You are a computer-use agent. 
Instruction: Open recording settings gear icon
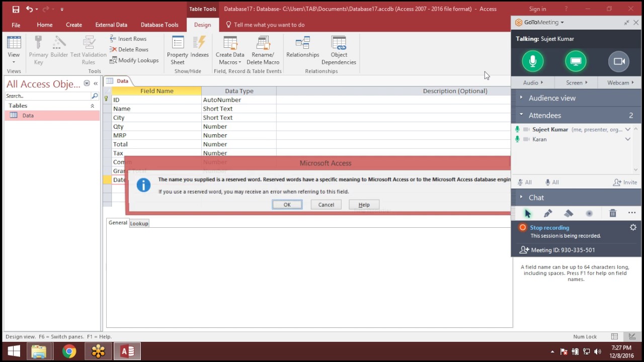point(633,228)
